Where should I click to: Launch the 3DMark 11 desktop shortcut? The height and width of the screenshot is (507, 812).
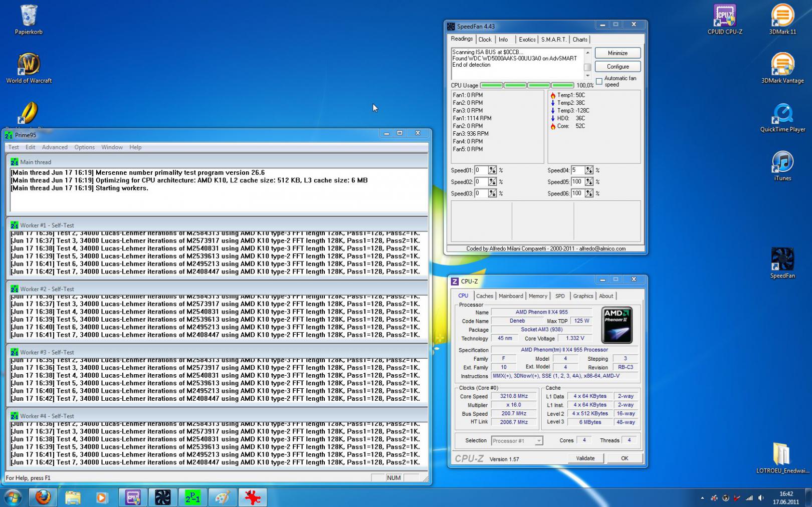point(782,20)
